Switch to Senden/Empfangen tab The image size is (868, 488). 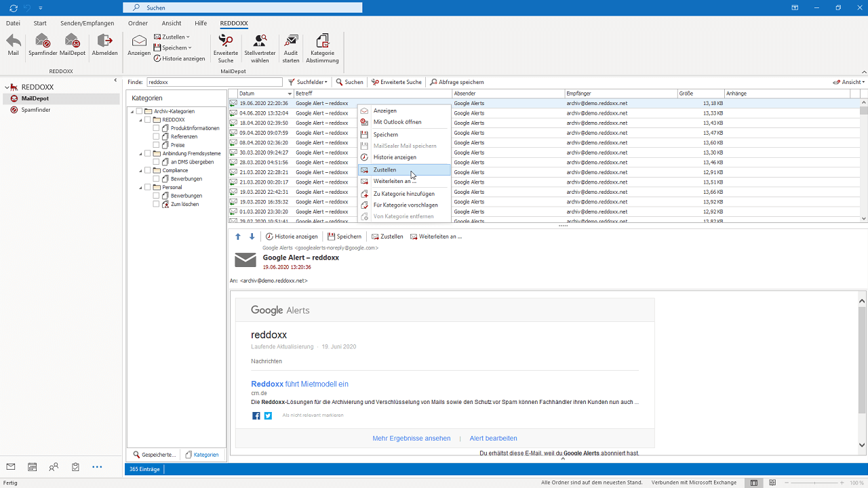coord(87,23)
